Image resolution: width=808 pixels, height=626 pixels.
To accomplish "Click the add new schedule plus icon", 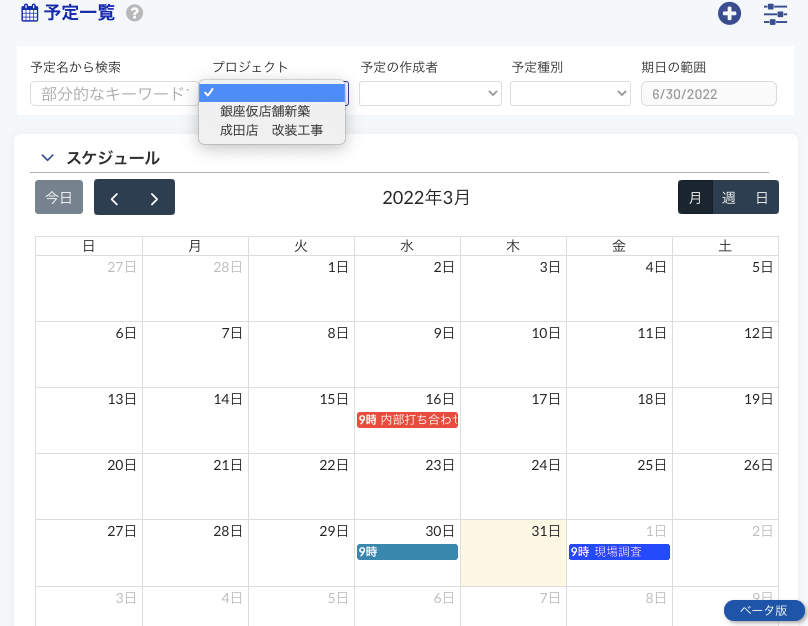I will pos(730,14).
